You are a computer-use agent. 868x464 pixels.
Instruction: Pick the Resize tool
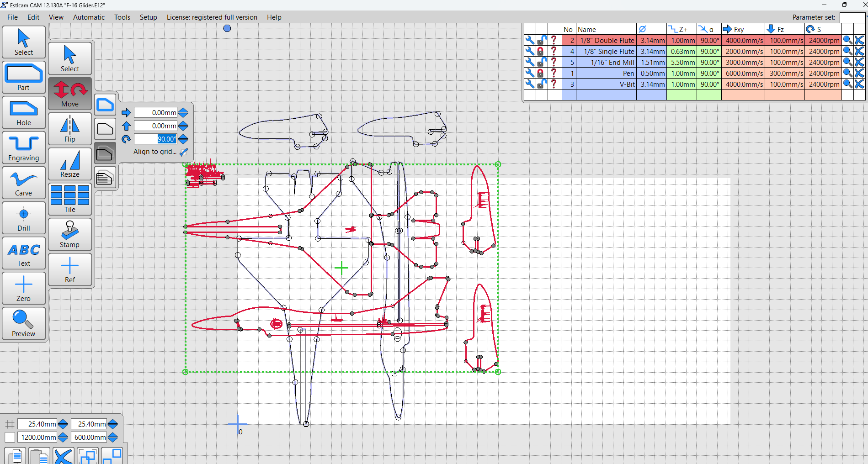[x=70, y=164]
